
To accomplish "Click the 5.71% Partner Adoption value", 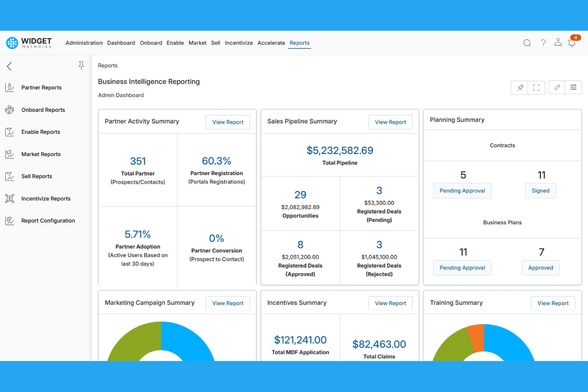I will coord(137,234).
